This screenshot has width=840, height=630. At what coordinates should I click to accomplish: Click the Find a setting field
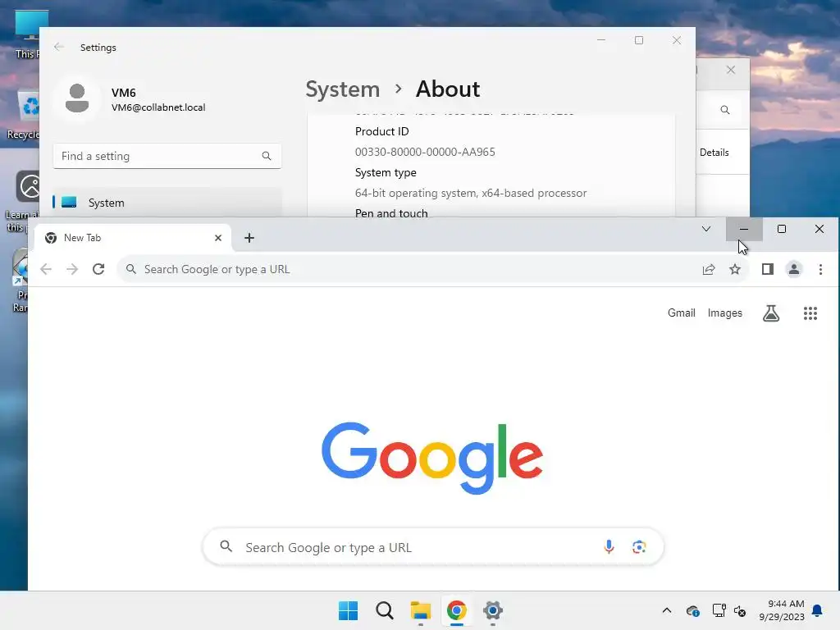[x=167, y=156]
